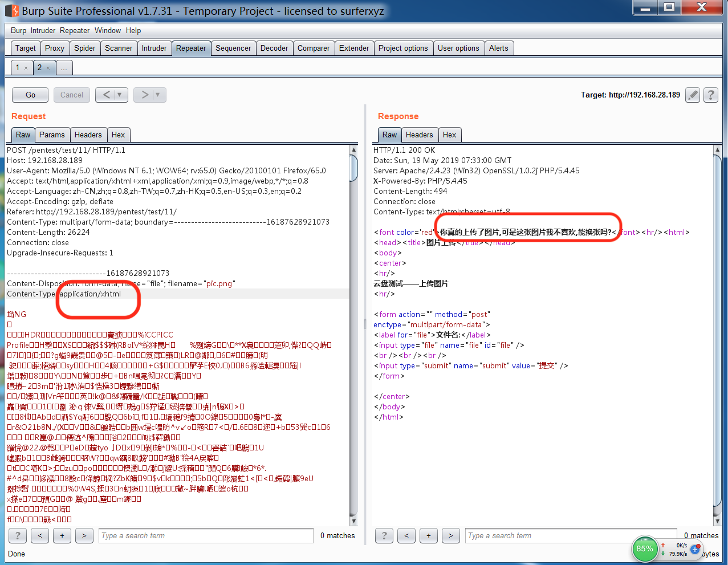728x565 pixels.
Task: Select the Raw tab in Response
Action: 390,135
